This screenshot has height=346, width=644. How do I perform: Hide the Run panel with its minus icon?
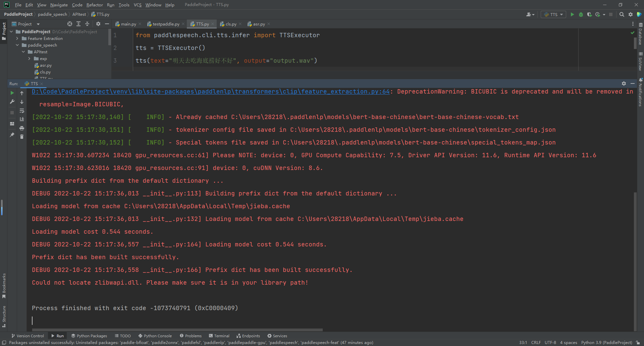click(x=633, y=83)
